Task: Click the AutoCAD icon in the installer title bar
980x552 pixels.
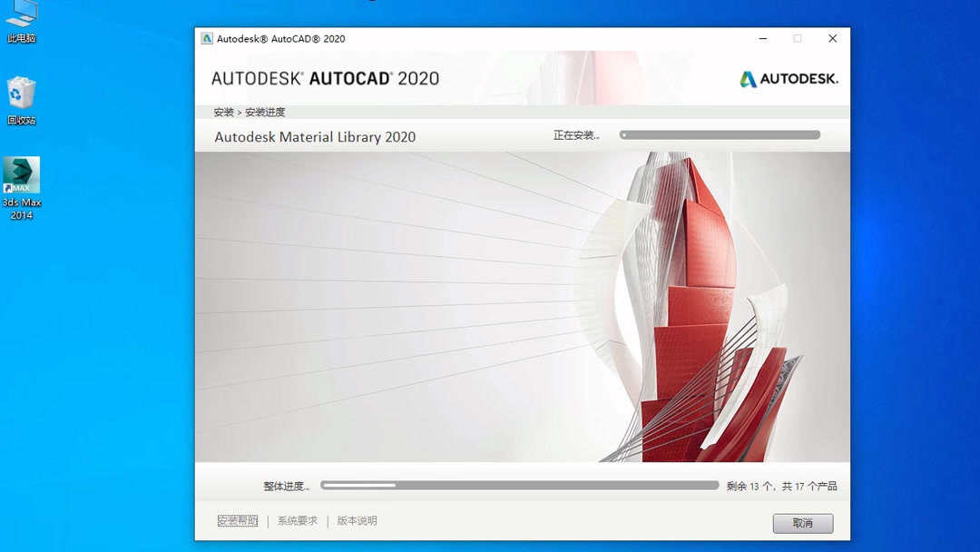Action: click(x=207, y=38)
